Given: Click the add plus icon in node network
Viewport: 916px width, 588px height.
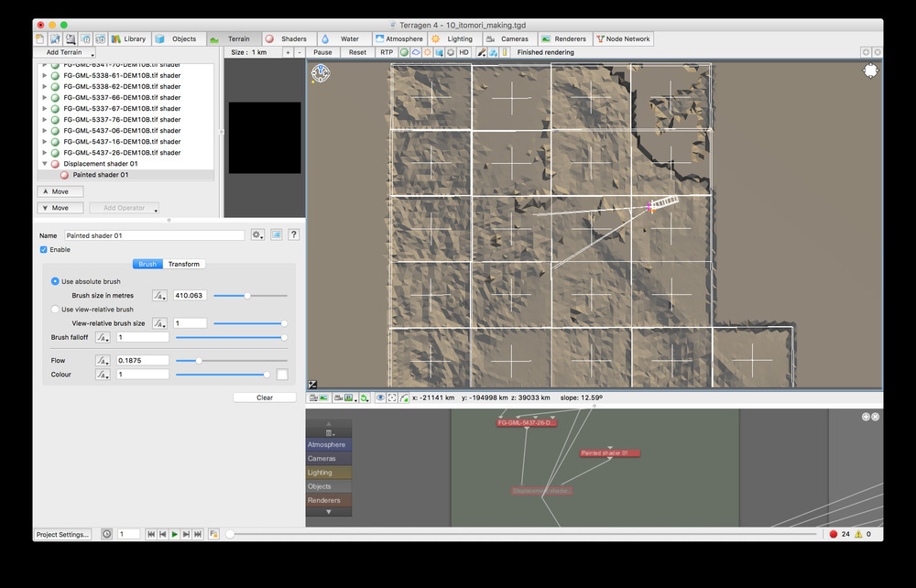Looking at the screenshot, I should click(866, 417).
